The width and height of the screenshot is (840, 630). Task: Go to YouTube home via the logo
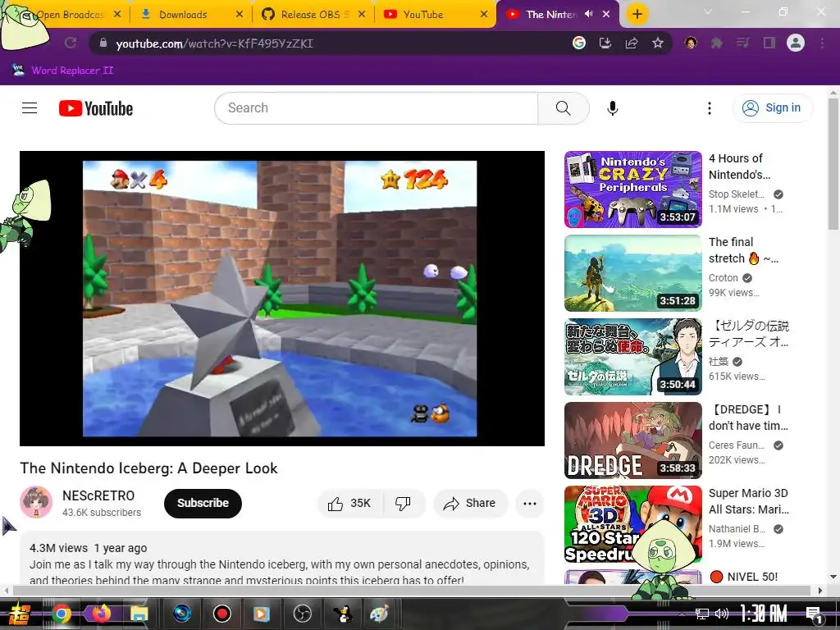pyautogui.click(x=96, y=108)
